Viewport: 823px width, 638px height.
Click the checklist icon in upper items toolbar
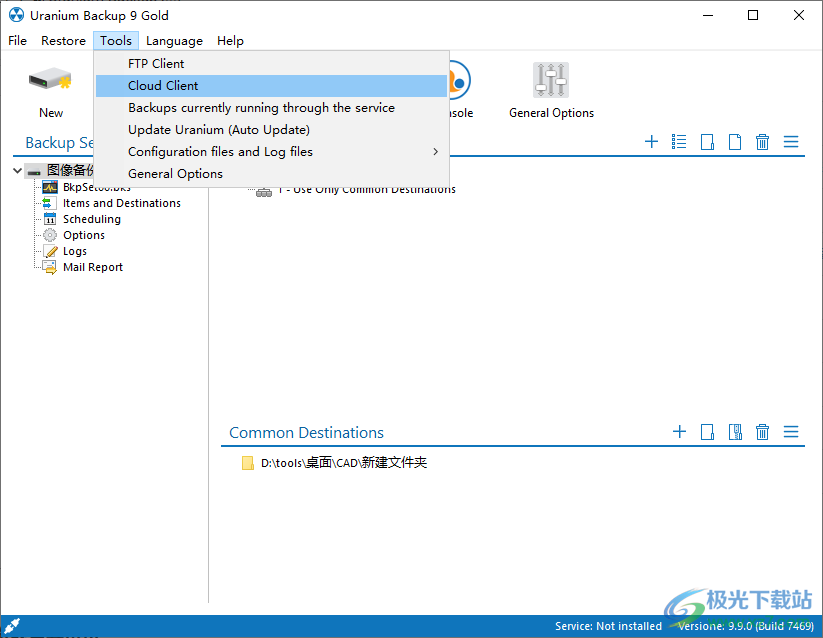(679, 142)
